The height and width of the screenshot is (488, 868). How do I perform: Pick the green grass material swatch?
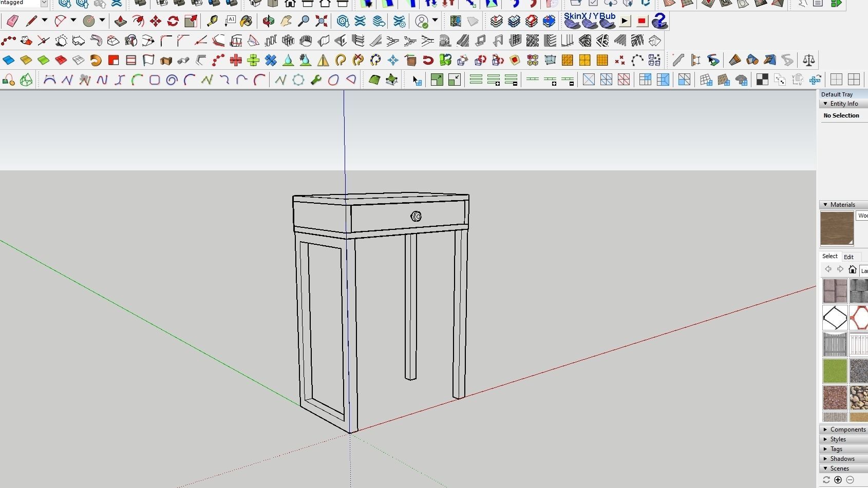(x=835, y=370)
